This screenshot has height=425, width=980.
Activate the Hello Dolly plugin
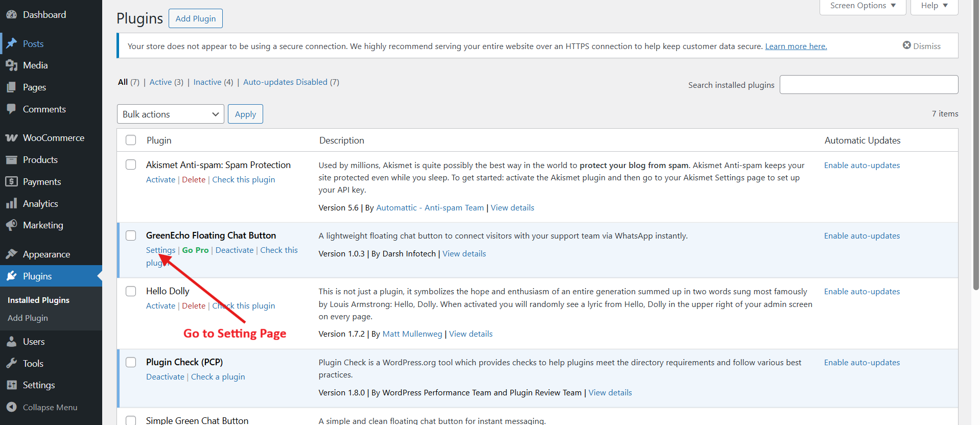(160, 305)
